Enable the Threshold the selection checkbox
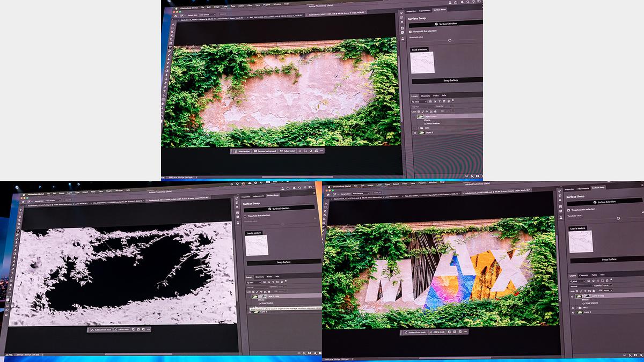644x362 pixels. click(409, 31)
